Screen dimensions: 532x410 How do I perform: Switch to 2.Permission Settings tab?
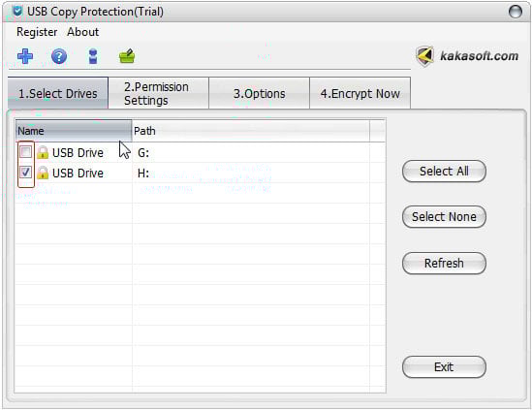tap(159, 93)
